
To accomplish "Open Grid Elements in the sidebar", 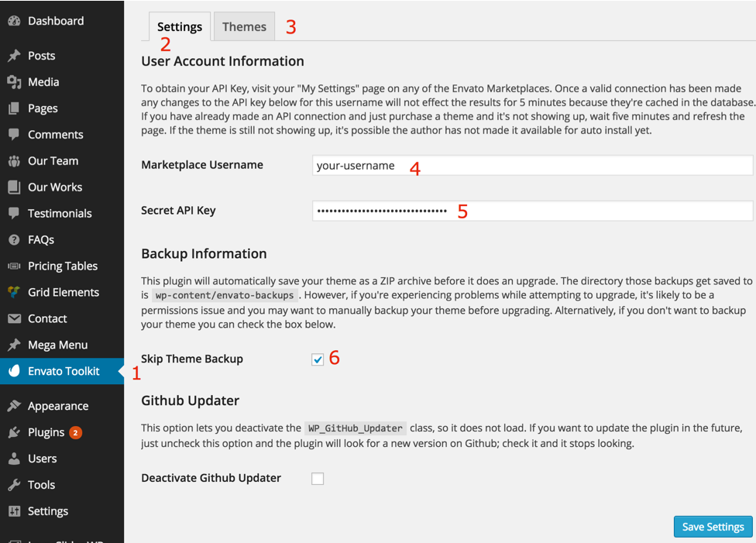I will 62,292.
